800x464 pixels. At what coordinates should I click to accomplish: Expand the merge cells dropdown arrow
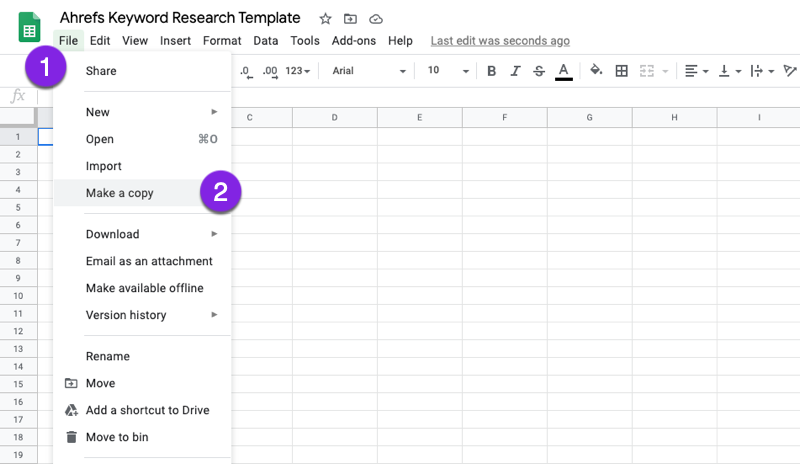665,71
